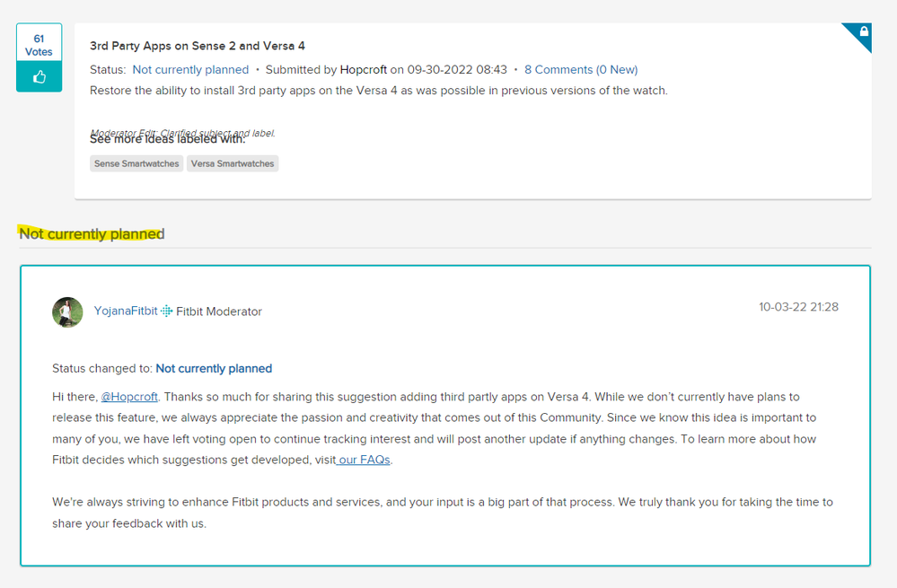
Task: Open the submitter Hopcroft's profile link
Action: 363,70
